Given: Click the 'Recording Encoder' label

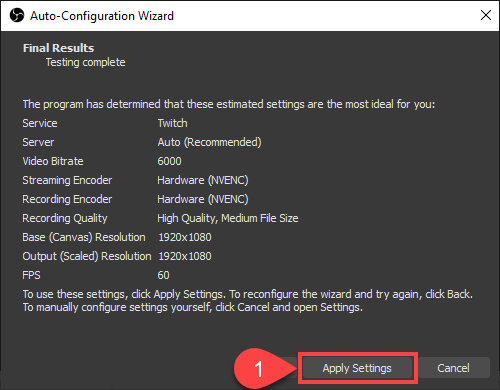Looking at the screenshot, I should [67, 199].
